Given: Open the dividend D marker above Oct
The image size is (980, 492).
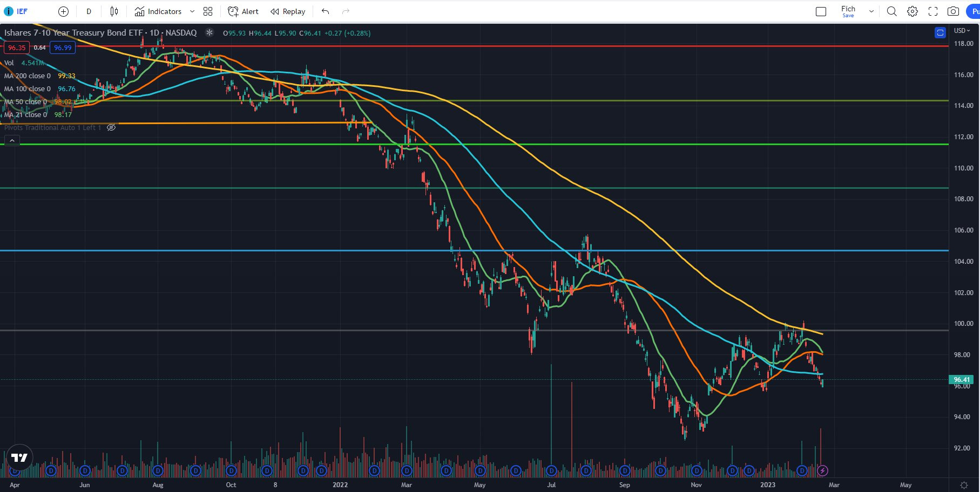Looking at the screenshot, I should [231, 470].
